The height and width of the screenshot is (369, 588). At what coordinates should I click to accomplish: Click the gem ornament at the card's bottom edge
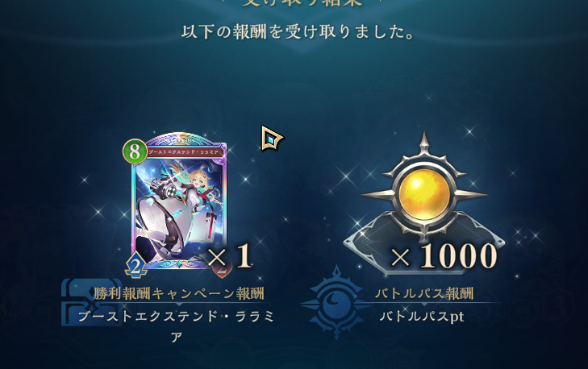click(179, 264)
